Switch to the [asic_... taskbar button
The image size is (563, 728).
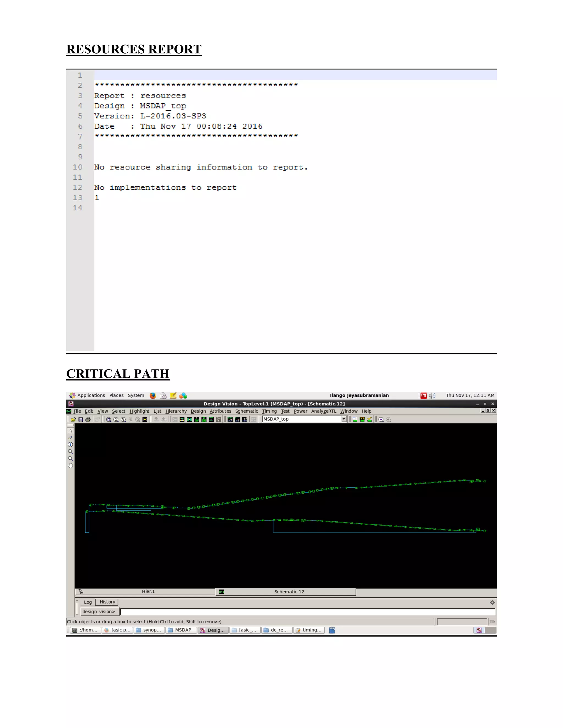[245, 630]
